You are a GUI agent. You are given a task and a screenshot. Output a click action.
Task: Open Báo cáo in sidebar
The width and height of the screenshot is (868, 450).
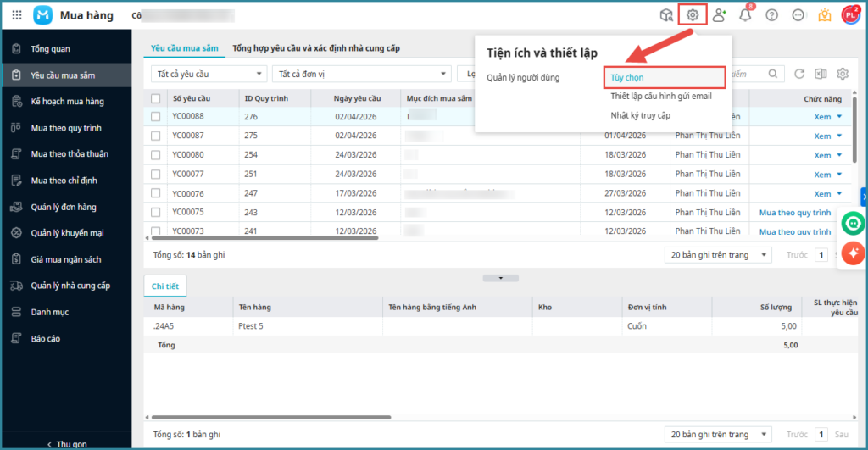coord(66,339)
